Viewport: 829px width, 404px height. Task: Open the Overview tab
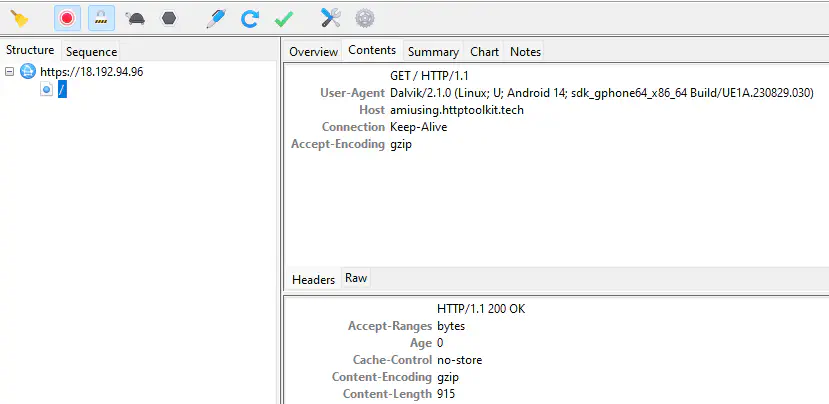[x=313, y=51]
